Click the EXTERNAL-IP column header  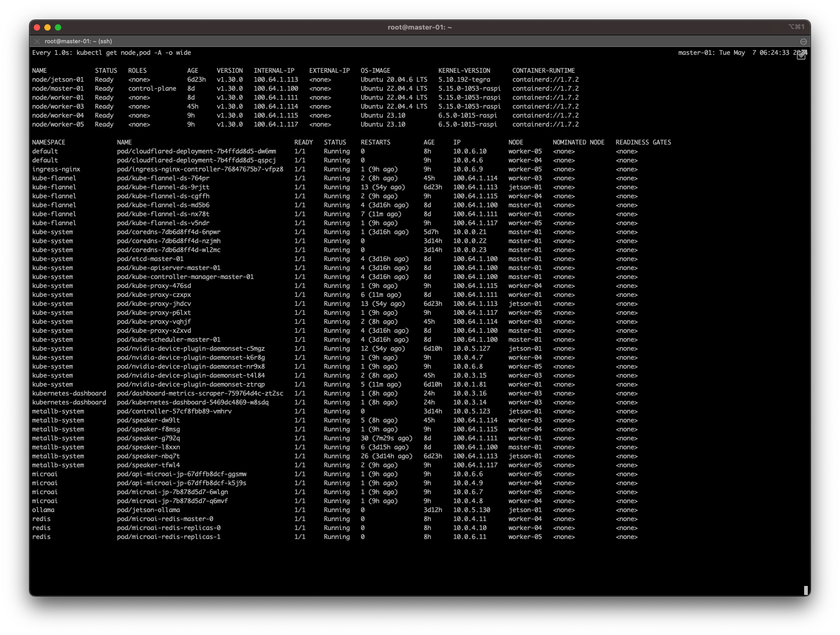[330, 71]
